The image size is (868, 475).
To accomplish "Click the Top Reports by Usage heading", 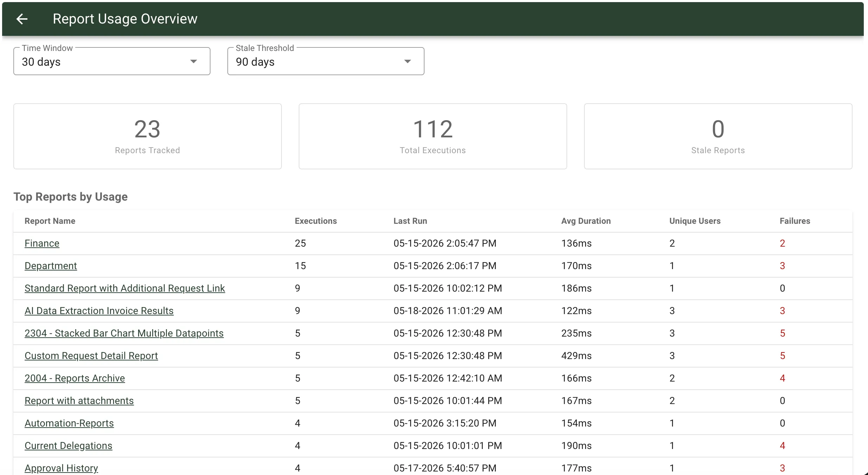I will pos(71,197).
